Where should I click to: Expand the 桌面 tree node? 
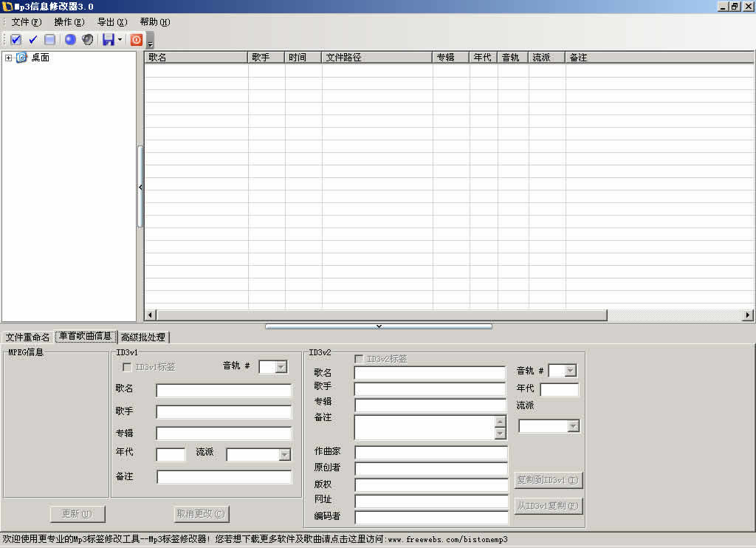[9, 58]
